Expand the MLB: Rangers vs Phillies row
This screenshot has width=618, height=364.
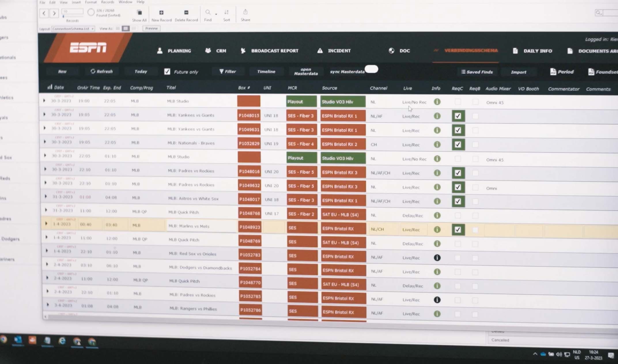(x=48, y=305)
